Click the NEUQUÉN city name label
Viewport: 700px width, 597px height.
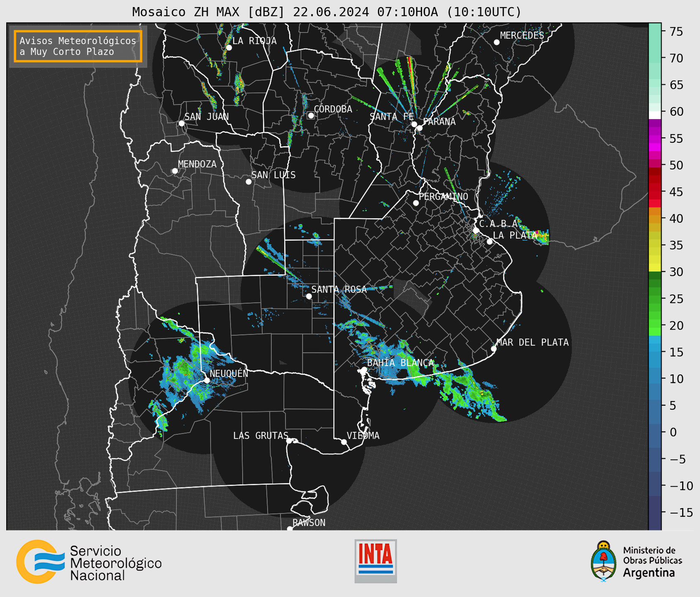pos(229,374)
